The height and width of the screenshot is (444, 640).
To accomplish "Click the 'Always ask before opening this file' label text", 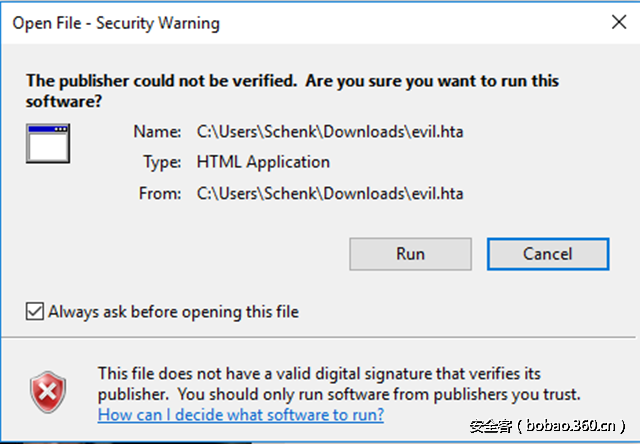I will click(x=174, y=312).
